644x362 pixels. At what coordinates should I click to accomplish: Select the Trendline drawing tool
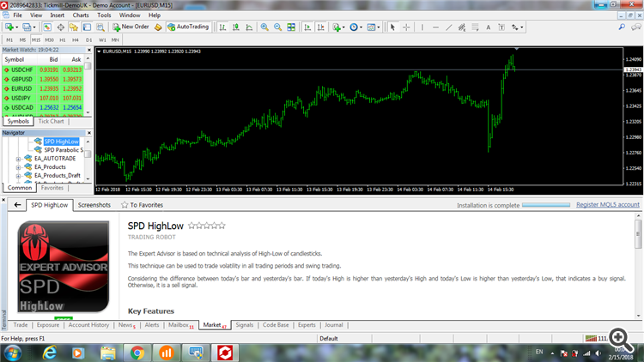pyautogui.click(x=449, y=27)
